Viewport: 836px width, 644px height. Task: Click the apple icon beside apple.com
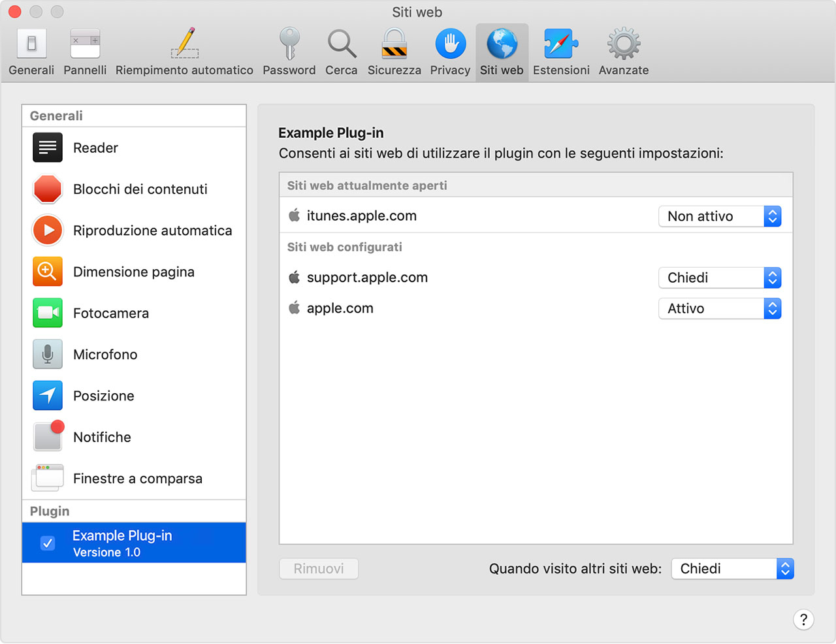click(x=295, y=307)
